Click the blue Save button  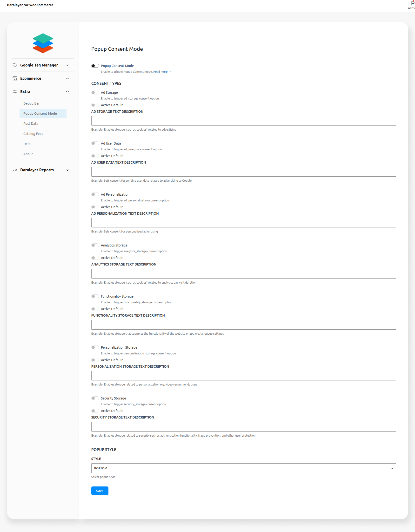pos(100,491)
